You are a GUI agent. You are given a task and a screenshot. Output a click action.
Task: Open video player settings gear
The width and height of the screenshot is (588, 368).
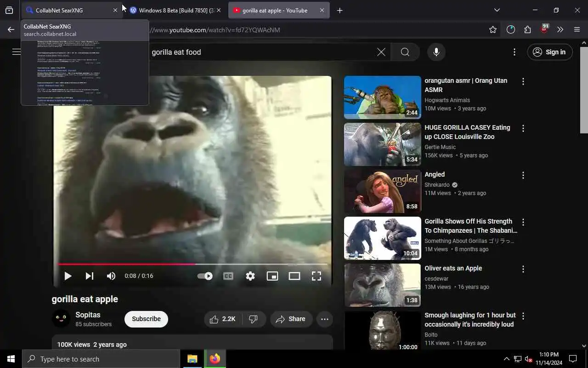250,276
